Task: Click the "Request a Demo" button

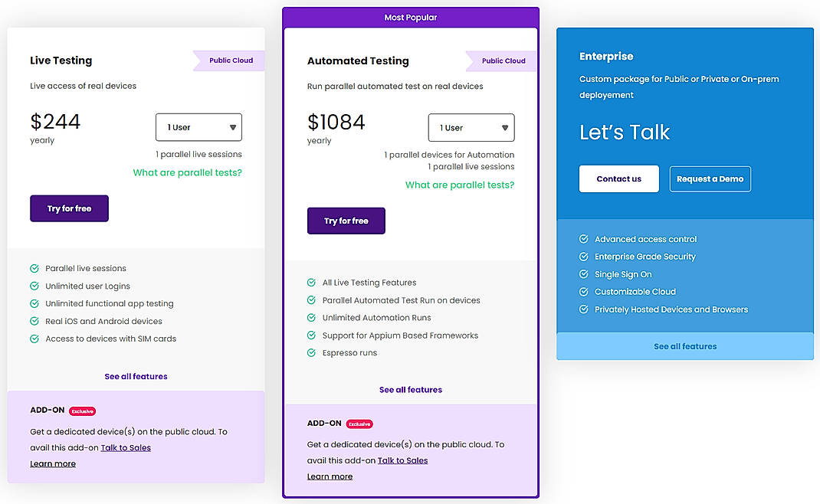Action: 710,178
